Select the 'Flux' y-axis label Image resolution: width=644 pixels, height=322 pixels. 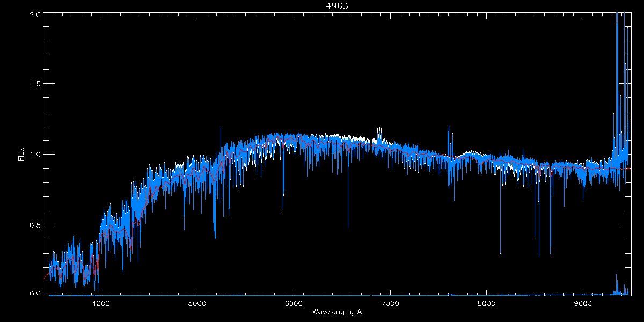pos(21,154)
